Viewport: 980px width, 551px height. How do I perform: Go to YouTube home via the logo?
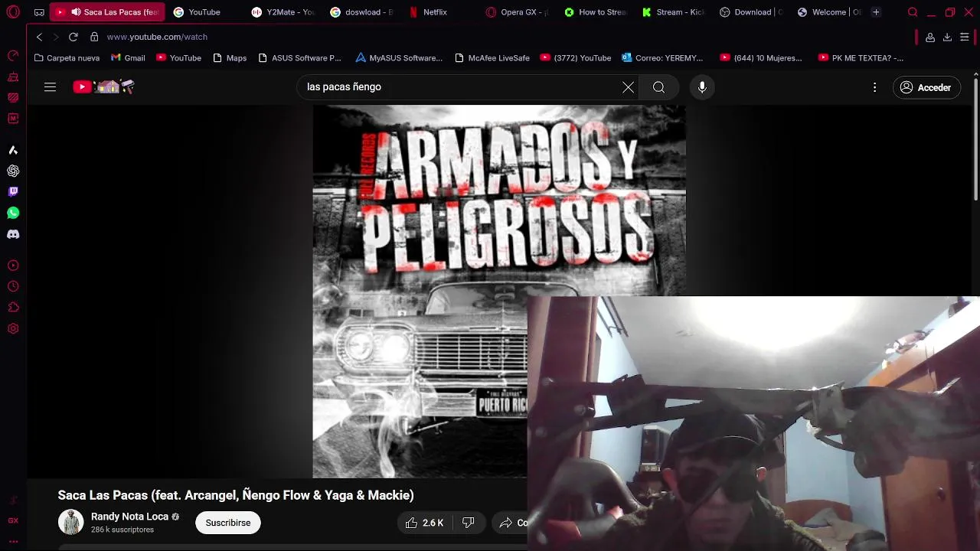(103, 87)
